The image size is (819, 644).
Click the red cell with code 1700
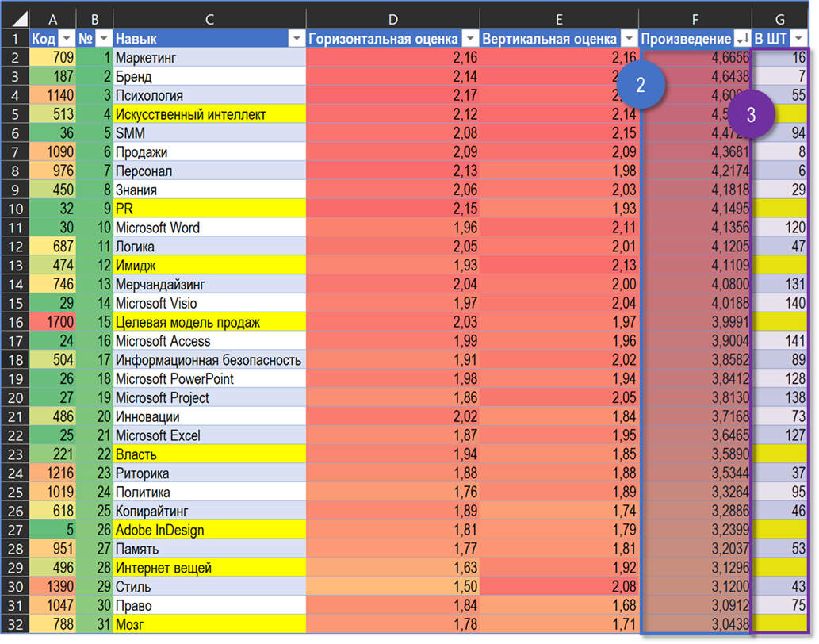53,322
